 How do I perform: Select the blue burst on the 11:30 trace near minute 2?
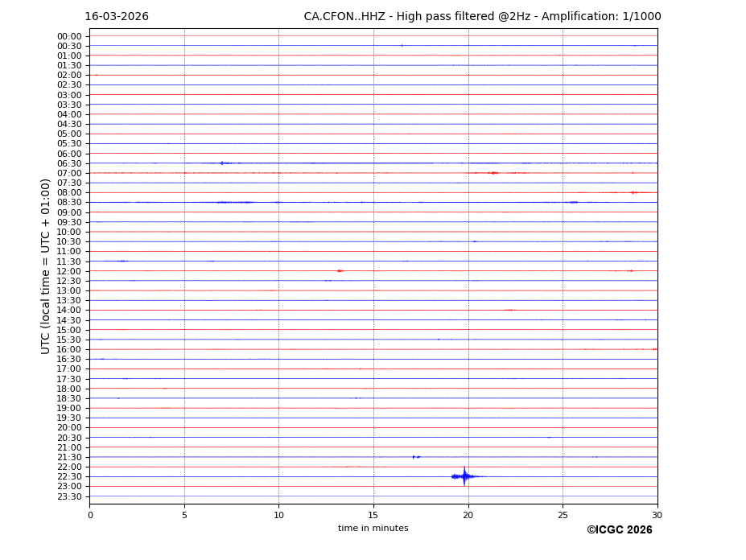[x=122, y=261]
